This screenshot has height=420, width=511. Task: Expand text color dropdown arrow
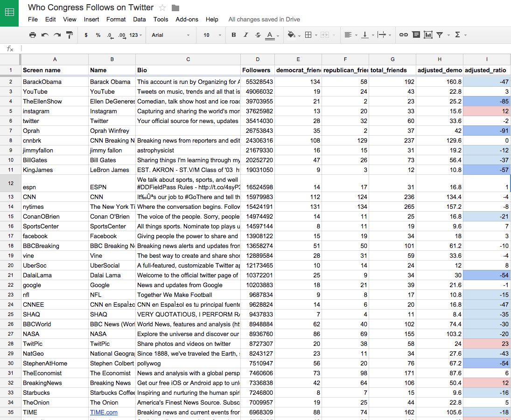(x=278, y=36)
